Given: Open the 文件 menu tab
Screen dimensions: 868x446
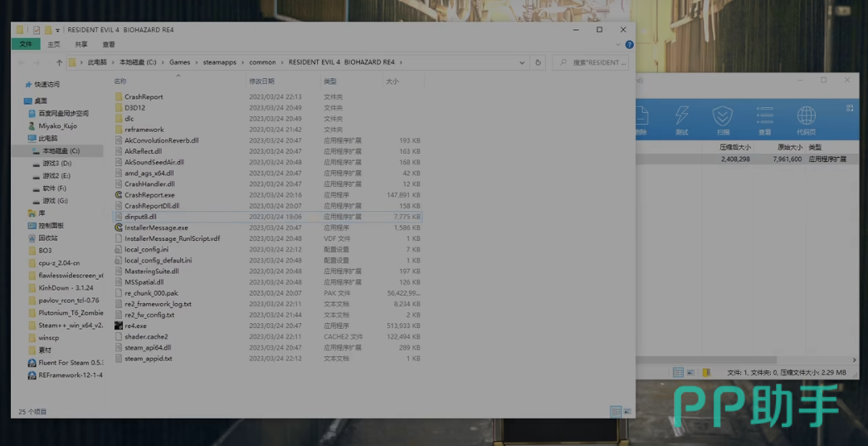Looking at the screenshot, I should coord(26,45).
